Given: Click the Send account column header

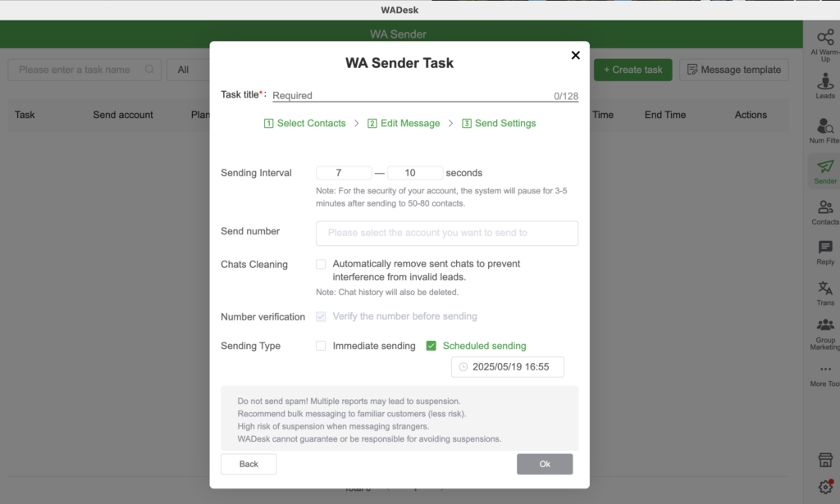Looking at the screenshot, I should pos(123,115).
